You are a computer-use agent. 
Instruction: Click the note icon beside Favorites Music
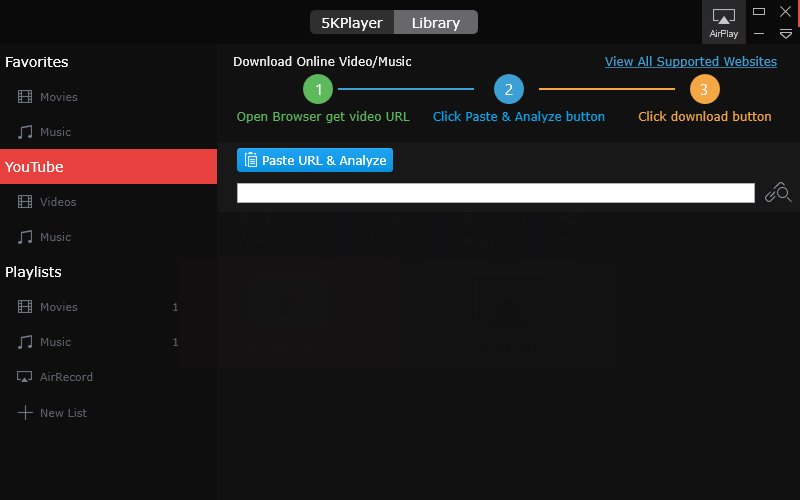[25, 132]
